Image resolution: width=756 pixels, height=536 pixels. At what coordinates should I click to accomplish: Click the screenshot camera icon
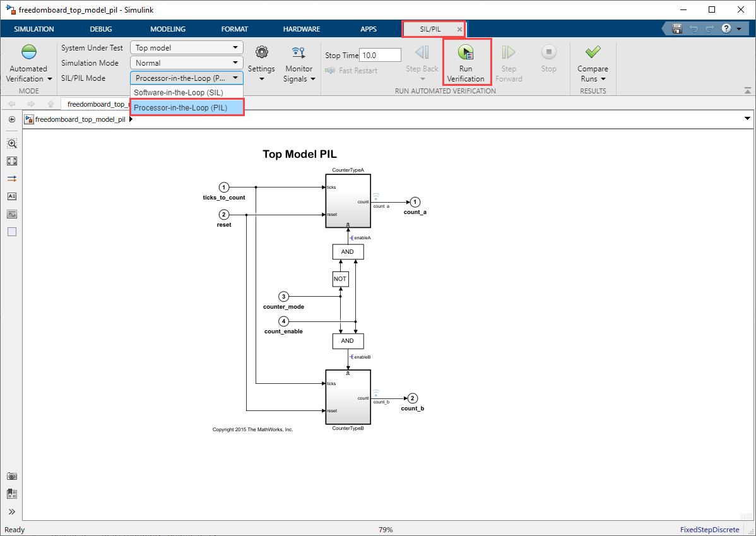point(12,476)
